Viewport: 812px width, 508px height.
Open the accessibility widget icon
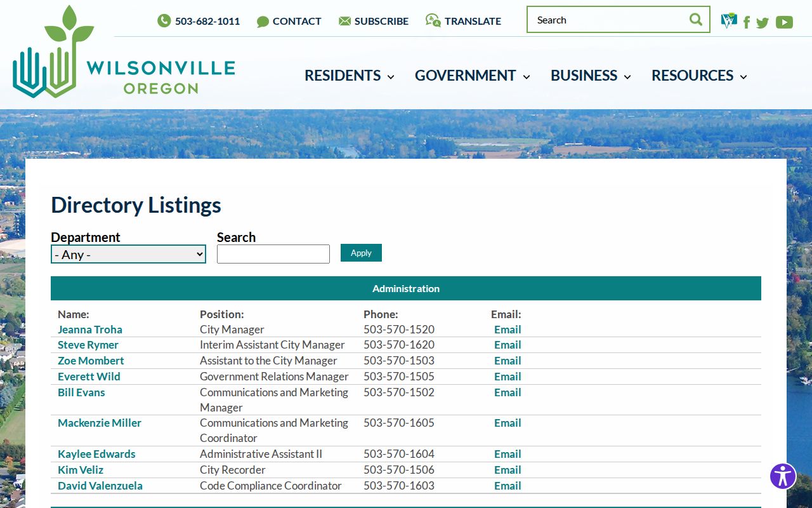click(783, 476)
